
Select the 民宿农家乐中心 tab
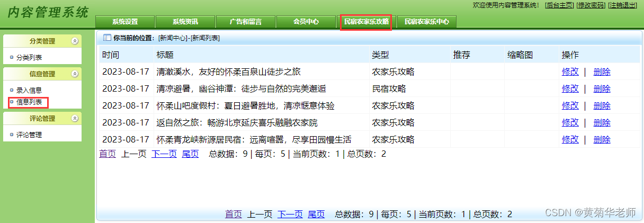427,22
